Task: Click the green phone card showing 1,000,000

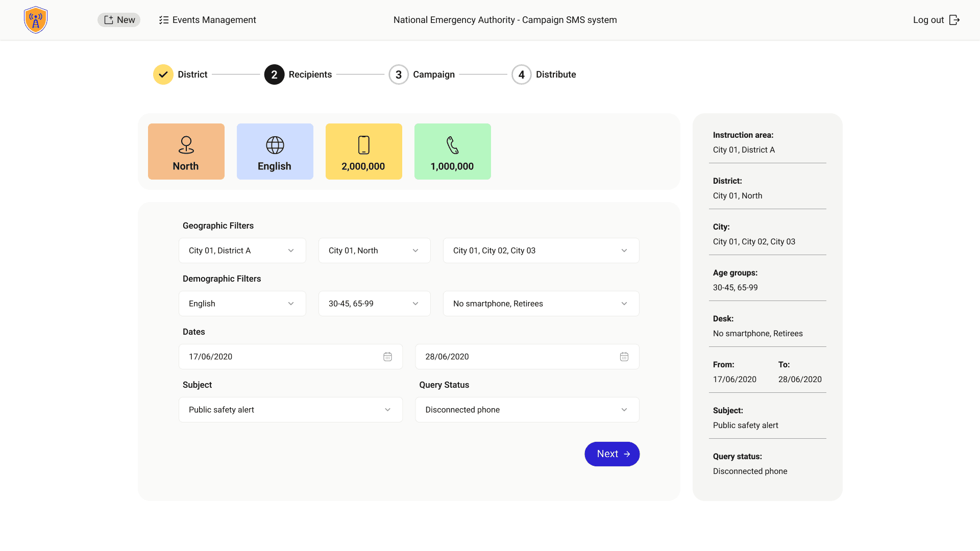Action: click(452, 151)
